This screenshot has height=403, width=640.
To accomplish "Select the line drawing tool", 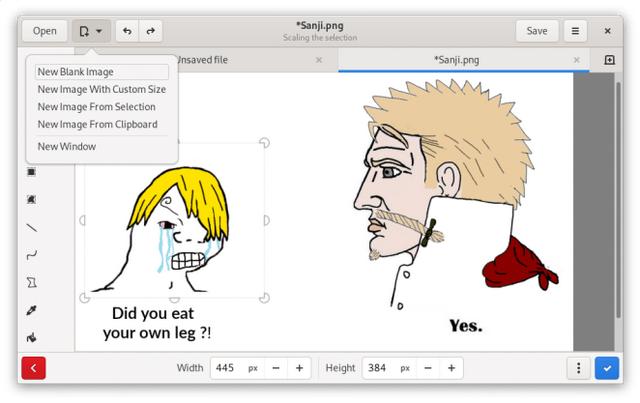I will 31,228.
